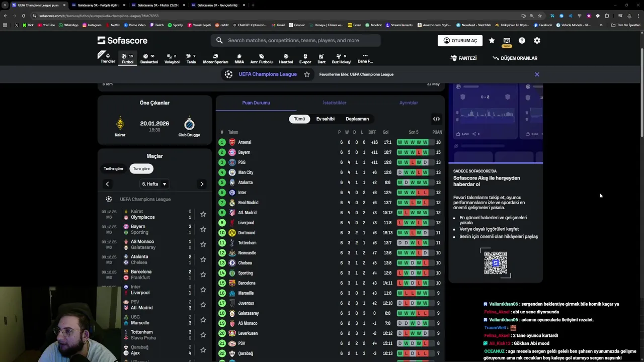This screenshot has width=644, height=362.
Task: Open the Buz Hokeyi category
Action: click(341, 58)
